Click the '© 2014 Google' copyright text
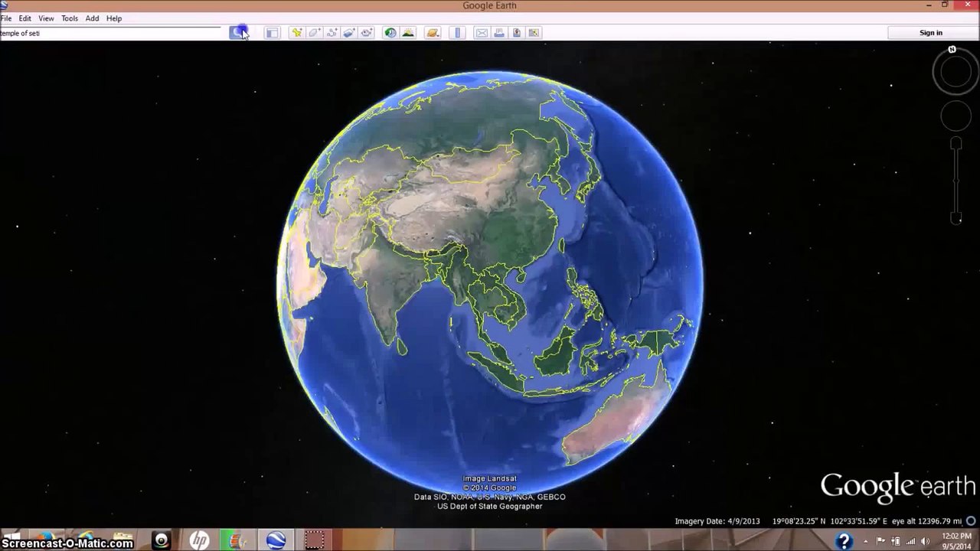980x551 pixels. 490,487
